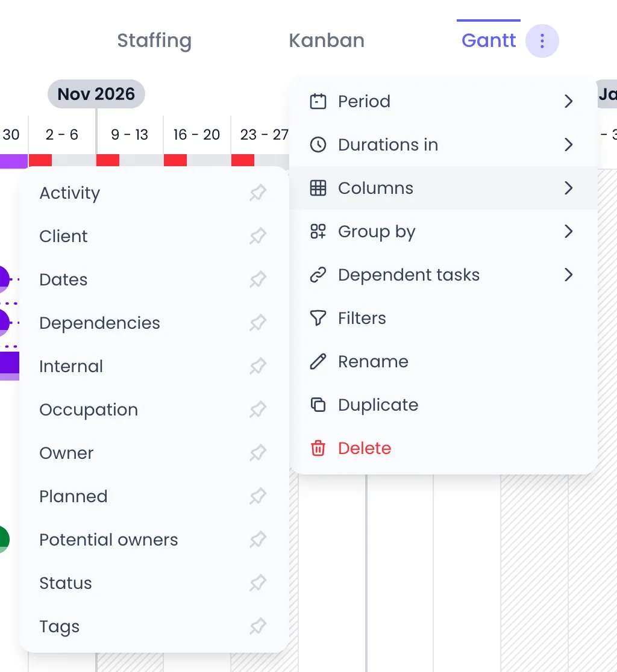Pin the Dates column
The image size is (617, 672).
click(258, 279)
